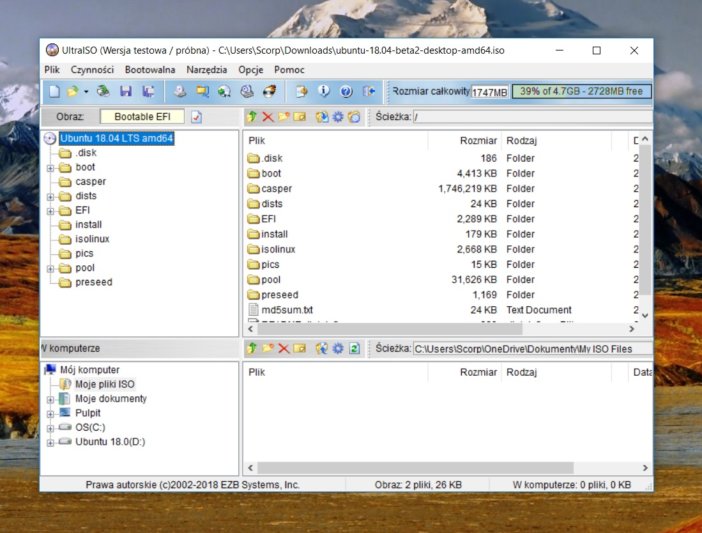Click the Mount to virtual drive icon
The image size is (702, 533).
[x=247, y=91]
